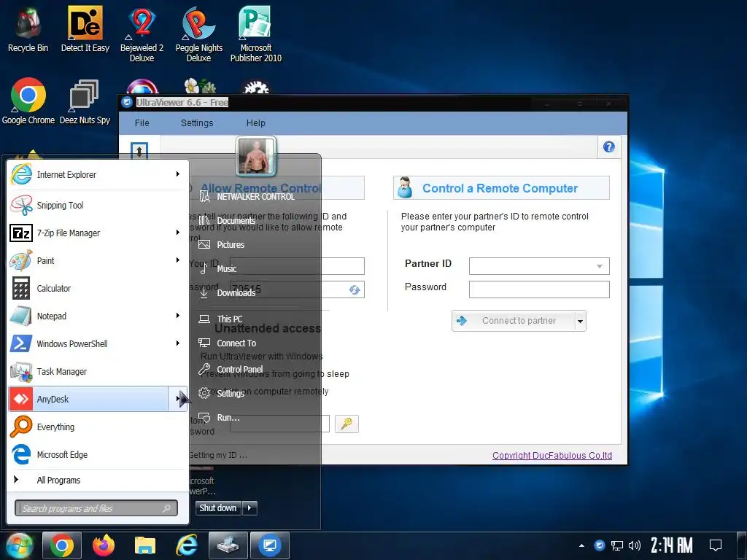Image resolution: width=747 pixels, height=560 pixels.
Task: Open Task Manager from start menu
Action: coord(98,371)
